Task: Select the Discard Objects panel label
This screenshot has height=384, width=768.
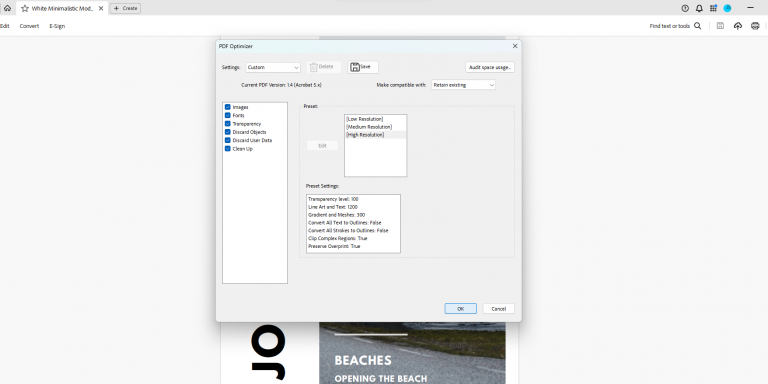Action: [249, 132]
